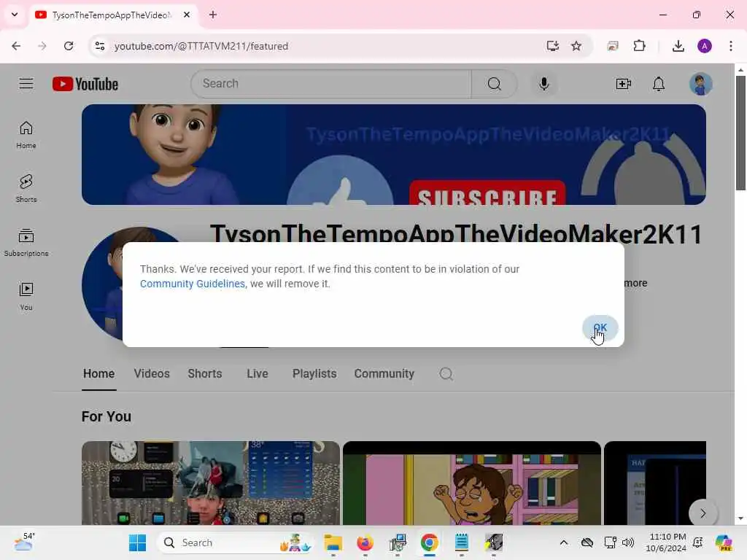Open Chrome from taskbar
The image size is (747, 560).
pyautogui.click(x=429, y=542)
